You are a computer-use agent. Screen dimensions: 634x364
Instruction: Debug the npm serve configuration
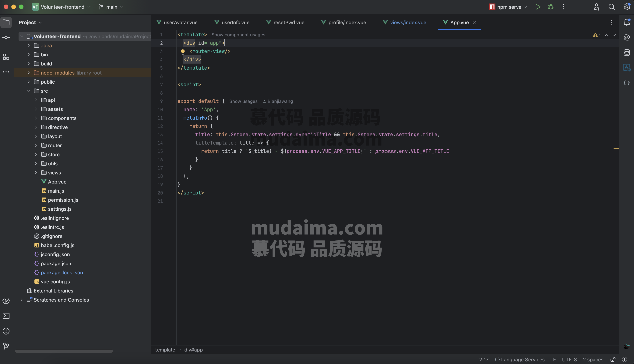point(551,7)
